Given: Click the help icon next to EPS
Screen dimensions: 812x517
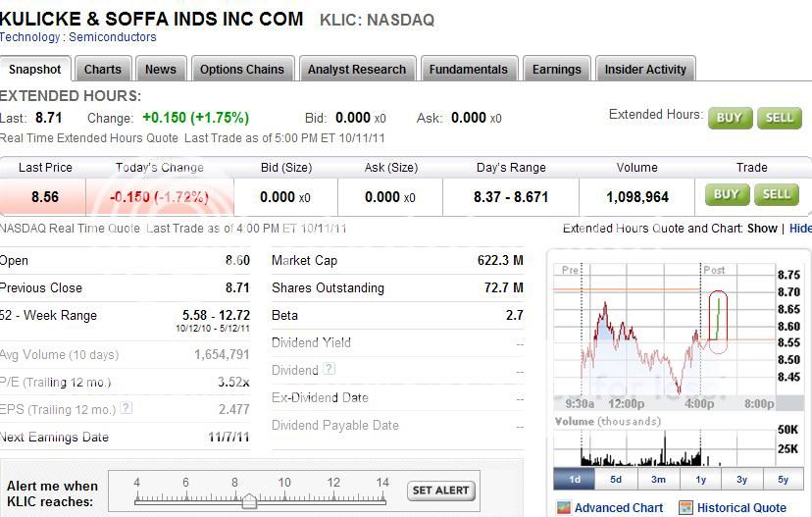Looking at the screenshot, I should 127,409.
